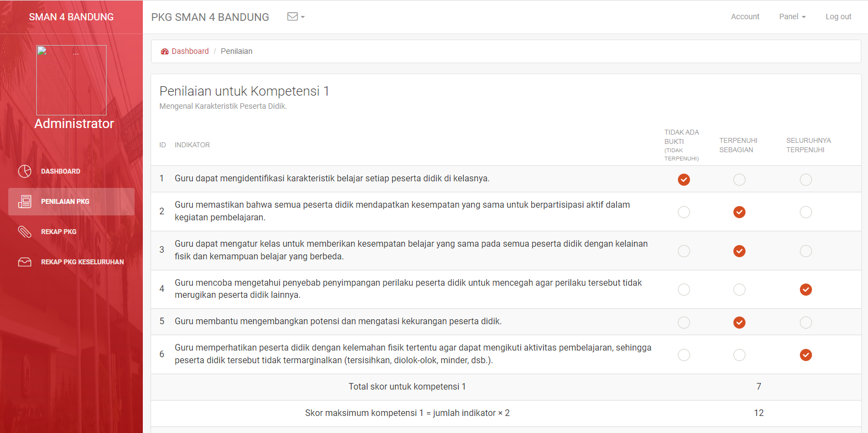Expand the Panel dropdown menu

(792, 16)
